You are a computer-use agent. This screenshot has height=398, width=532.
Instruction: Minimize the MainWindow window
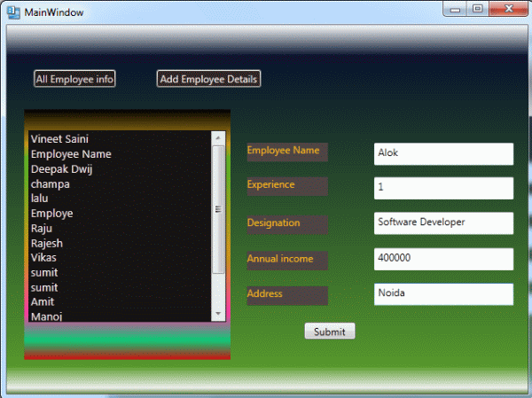pos(455,9)
